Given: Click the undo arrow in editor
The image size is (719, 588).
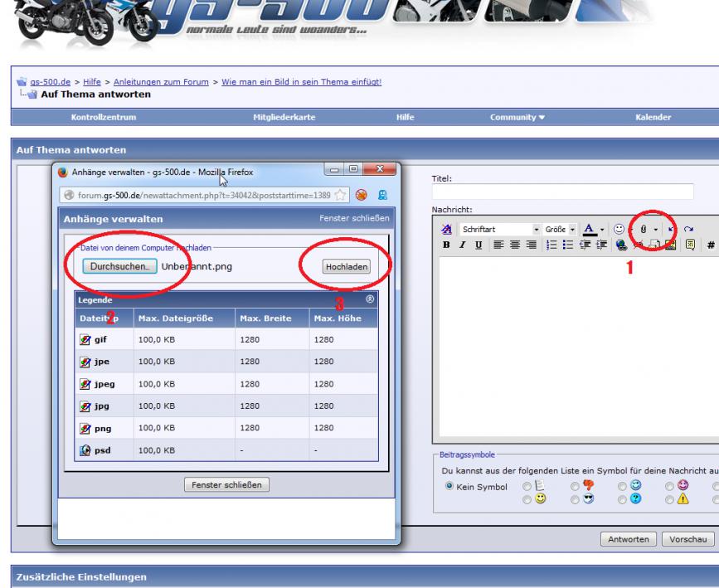Looking at the screenshot, I should click(x=672, y=229).
